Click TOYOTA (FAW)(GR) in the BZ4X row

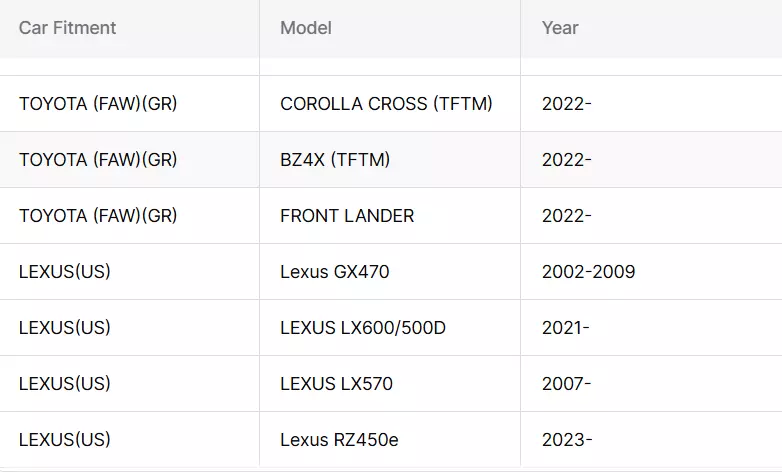click(98, 160)
